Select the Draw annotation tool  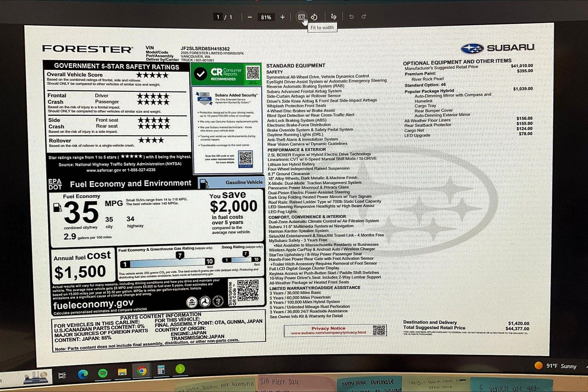(333, 17)
